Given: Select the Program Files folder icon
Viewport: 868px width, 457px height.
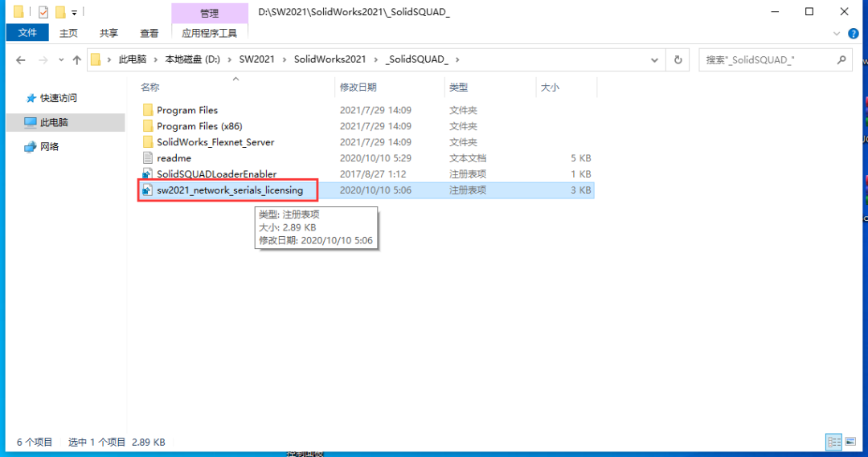Looking at the screenshot, I should pyautogui.click(x=147, y=109).
